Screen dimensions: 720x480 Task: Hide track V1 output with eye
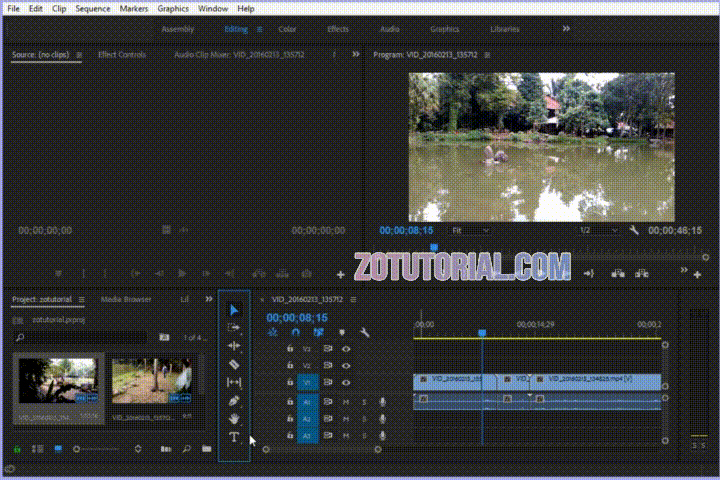click(x=346, y=382)
